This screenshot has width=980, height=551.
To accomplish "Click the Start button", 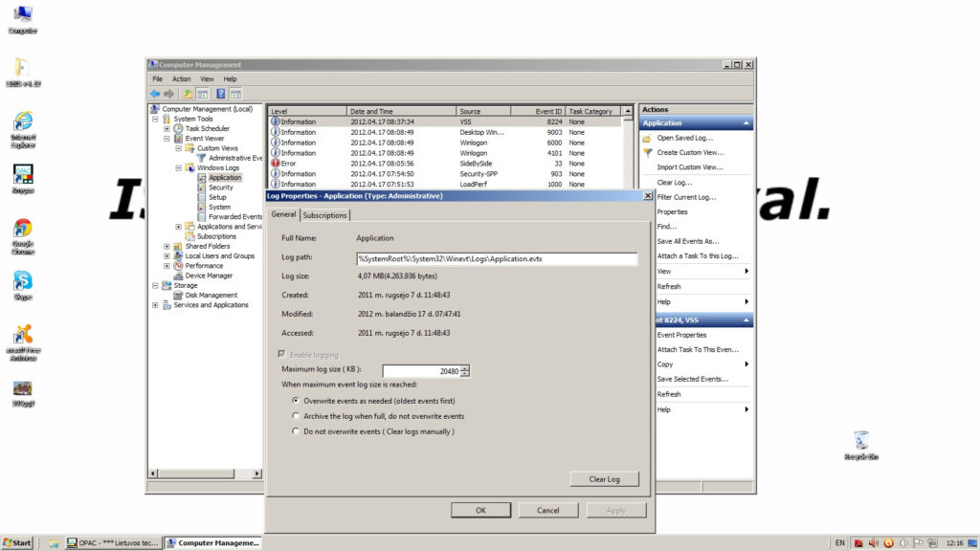I will (17, 543).
